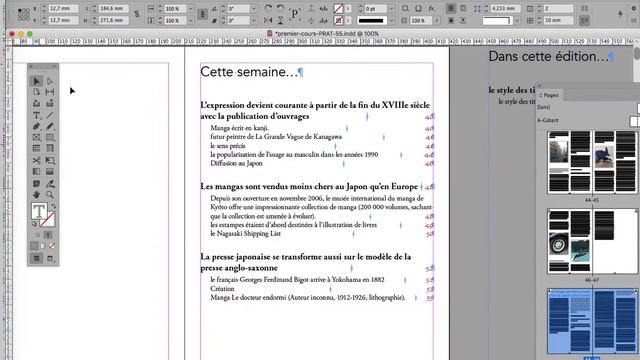Image resolution: width=640 pixels, height=360 pixels.
Task: Click the drop shadow button in control bar
Action: coord(419,8)
